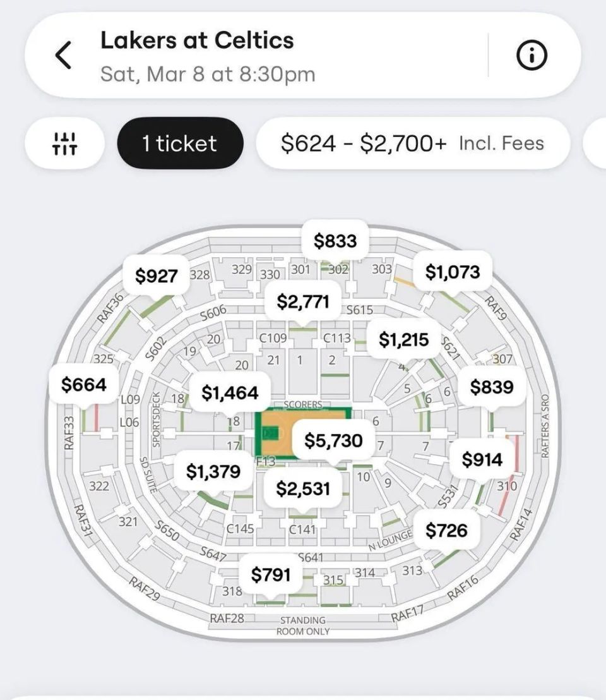Image resolution: width=606 pixels, height=700 pixels.
Task: Select the $5,730 courtside price marker
Action: point(333,440)
